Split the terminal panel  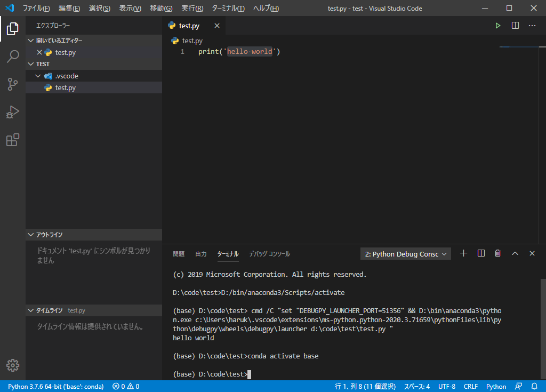point(481,253)
